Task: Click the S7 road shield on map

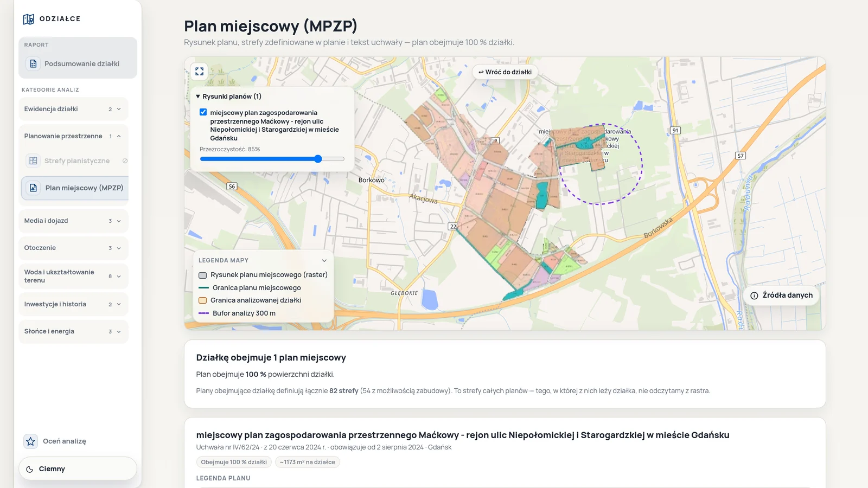Action: pos(741,156)
